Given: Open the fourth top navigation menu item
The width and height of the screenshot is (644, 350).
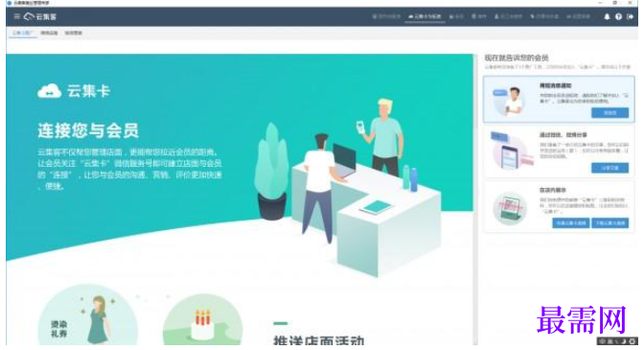Looking at the screenshot, I should point(479,16).
